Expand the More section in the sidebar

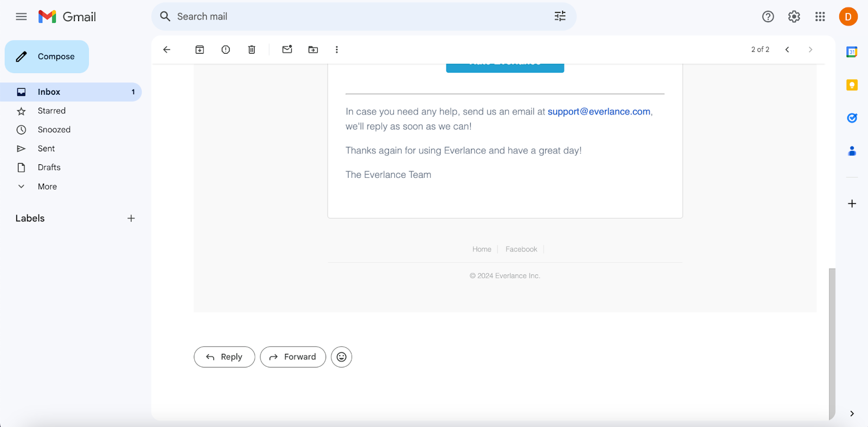click(x=47, y=186)
